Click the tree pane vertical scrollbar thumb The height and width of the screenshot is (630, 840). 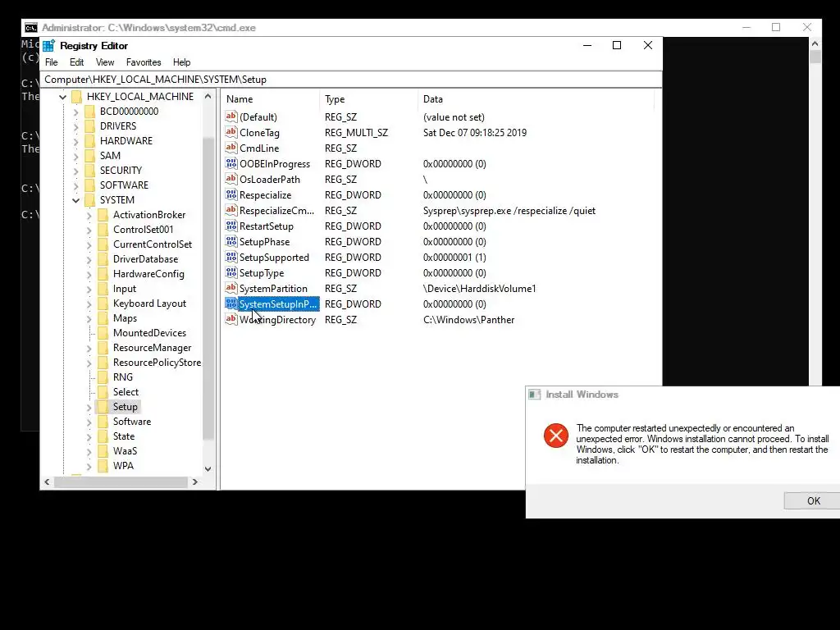[x=208, y=288]
